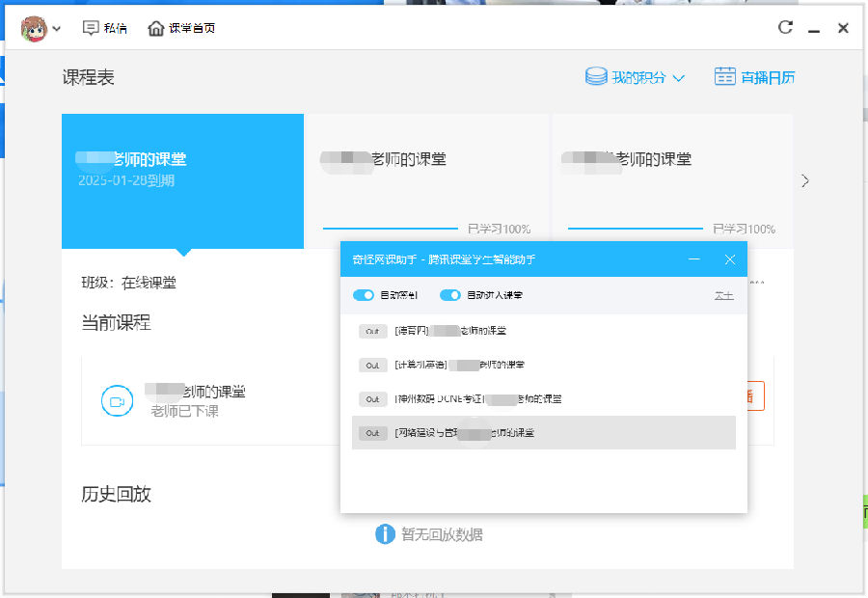This screenshot has width=868, height=598.
Task: Click the assistant popup title bar text
Action: [444, 259]
